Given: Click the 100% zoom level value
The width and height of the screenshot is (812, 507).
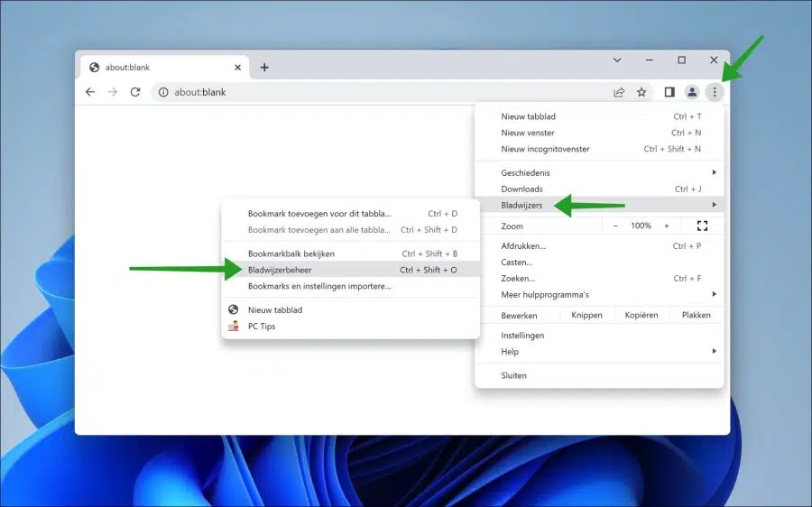Looking at the screenshot, I should point(641,226).
